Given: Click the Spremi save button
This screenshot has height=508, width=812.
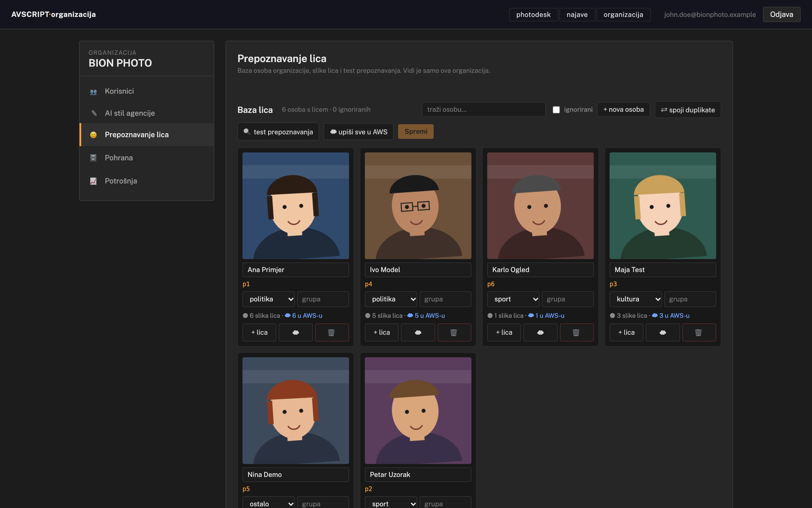Looking at the screenshot, I should coord(416,131).
